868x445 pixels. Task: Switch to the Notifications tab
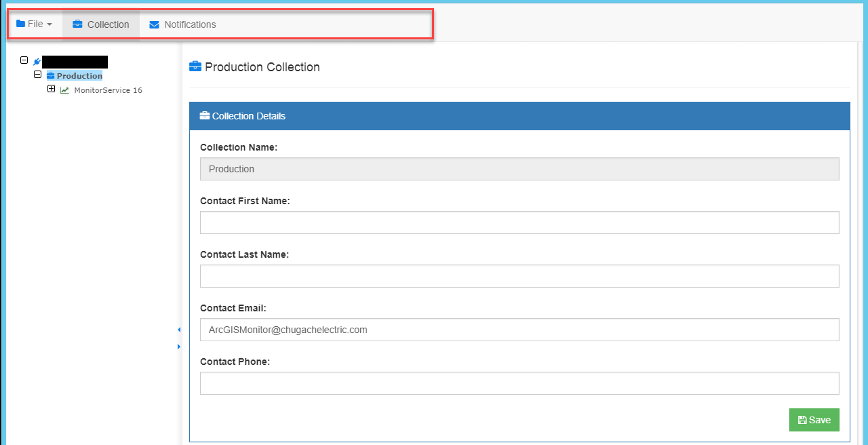coord(182,24)
